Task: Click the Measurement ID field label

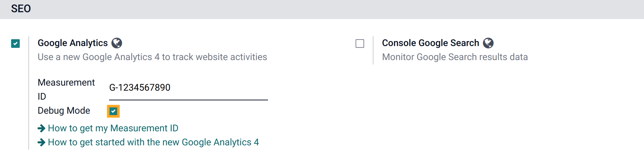Action: (66, 89)
